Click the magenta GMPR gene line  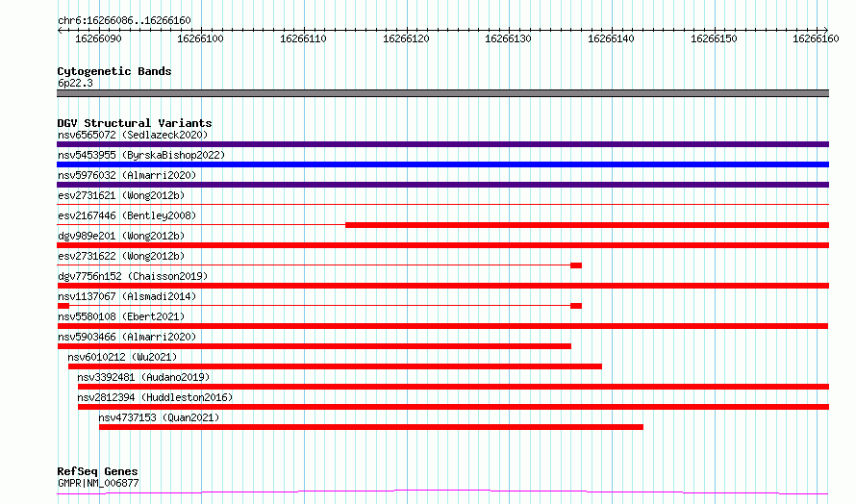point(442,492)
